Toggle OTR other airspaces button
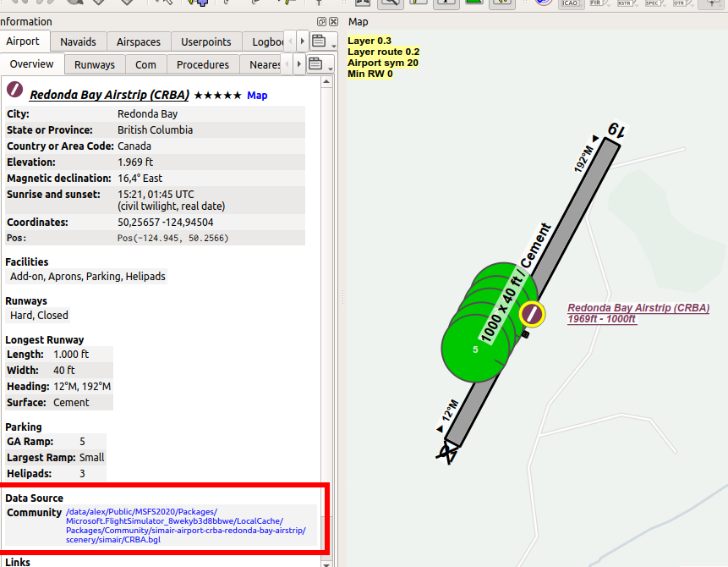Image resolution: width=728 pixels, height=567 pixels. click(x=682, y=3)
